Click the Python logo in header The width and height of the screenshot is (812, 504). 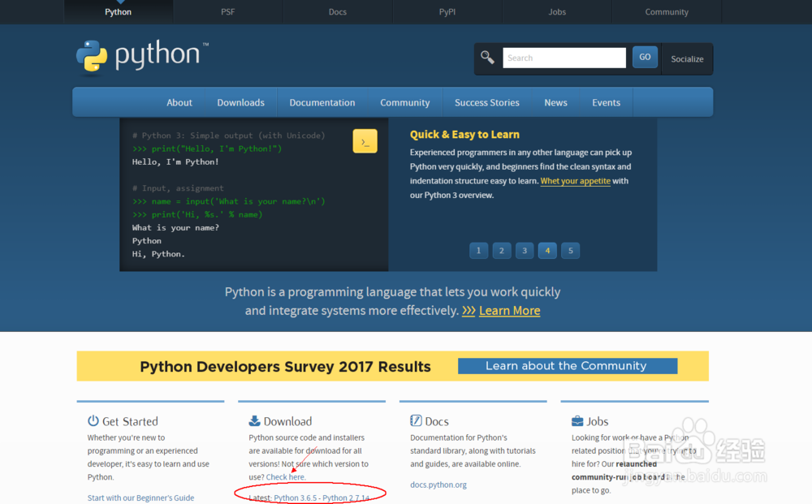click(x=142, y=56)
